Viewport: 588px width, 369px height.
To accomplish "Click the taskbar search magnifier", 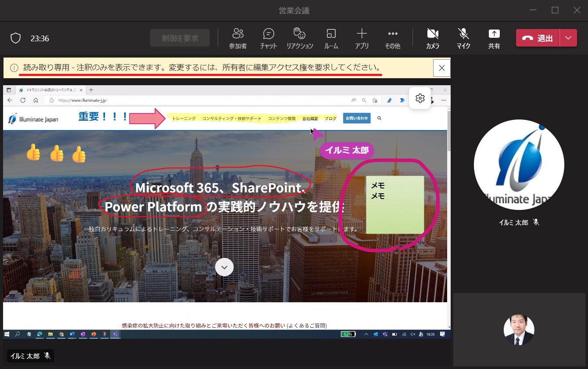I will (x=18, y=334).
